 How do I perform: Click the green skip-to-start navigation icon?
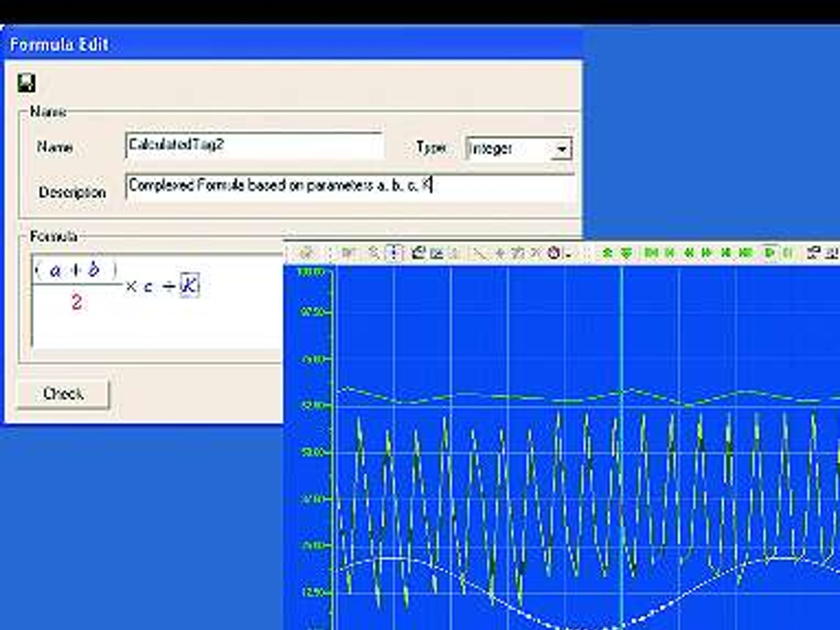(x=651, y=253)
